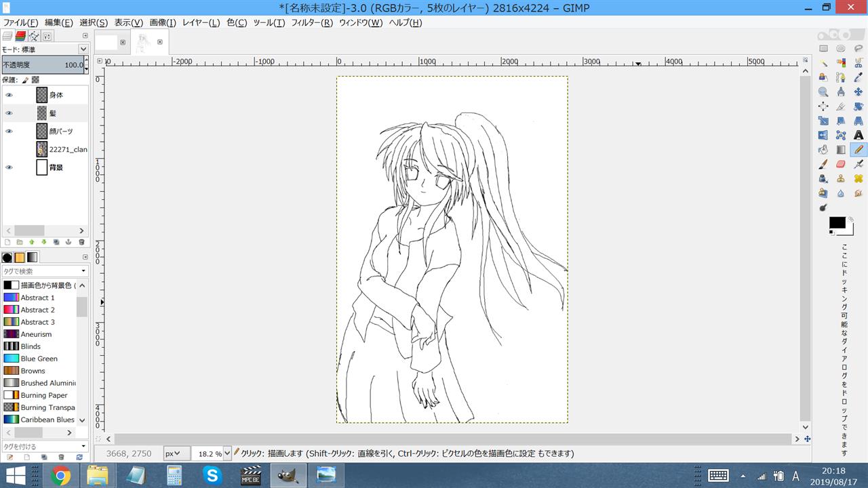Select the Ink tool

[x=823, y=179]
